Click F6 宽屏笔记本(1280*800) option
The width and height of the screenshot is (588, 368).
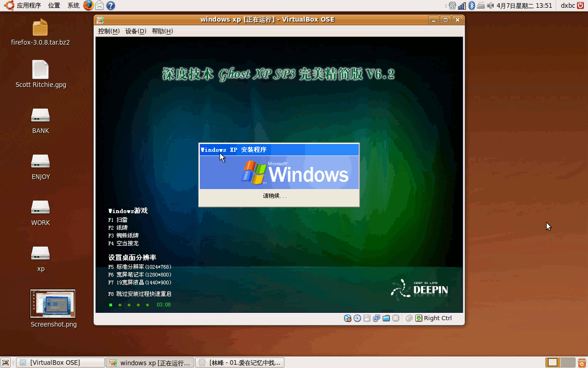point(140,275)
